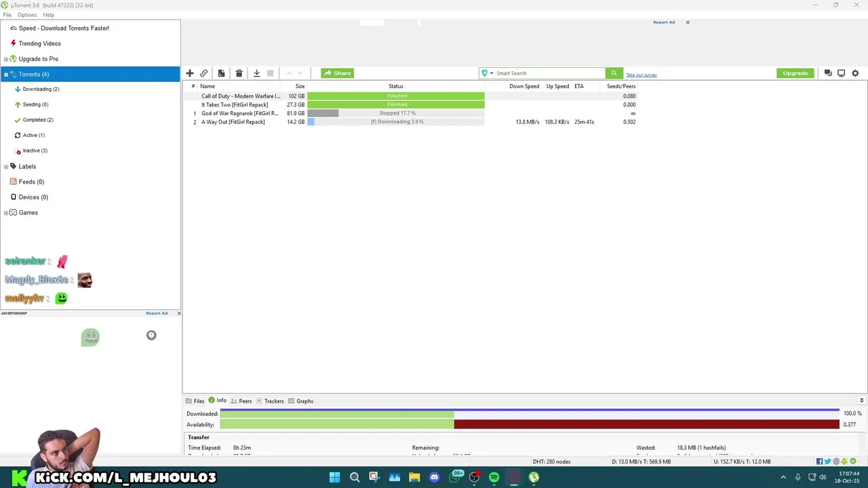Click the Twitter icon in status bar
Image resolution: width=868 pixels, height=488 pixels.
click(x=828, y=462)
